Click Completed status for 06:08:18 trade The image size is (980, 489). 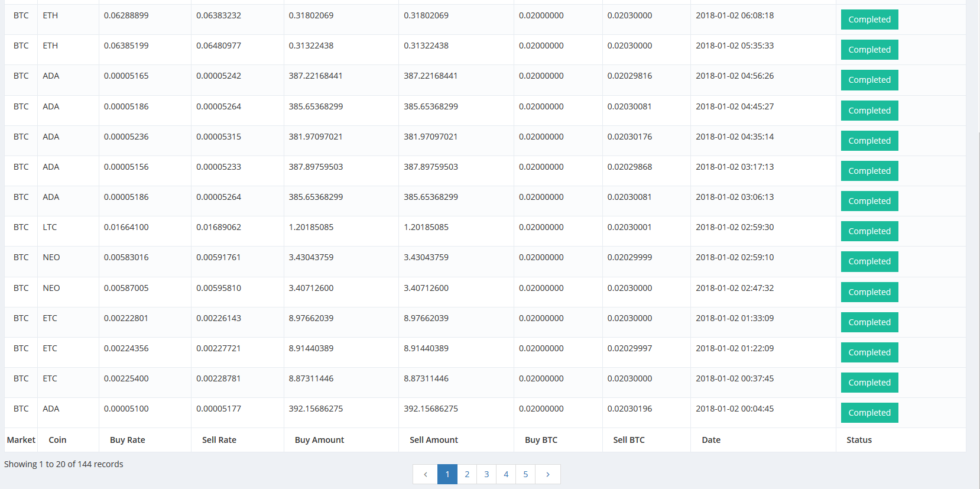click(869, 20)
